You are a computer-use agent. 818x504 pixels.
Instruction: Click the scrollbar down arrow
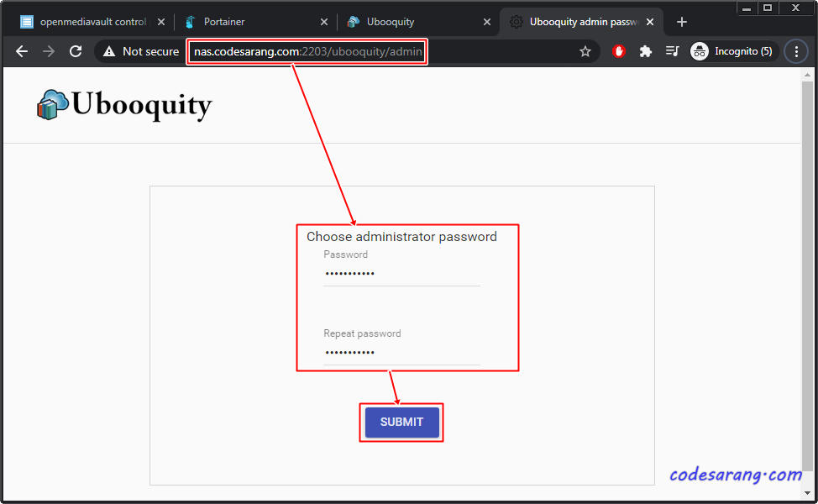(x=807, y=492)
